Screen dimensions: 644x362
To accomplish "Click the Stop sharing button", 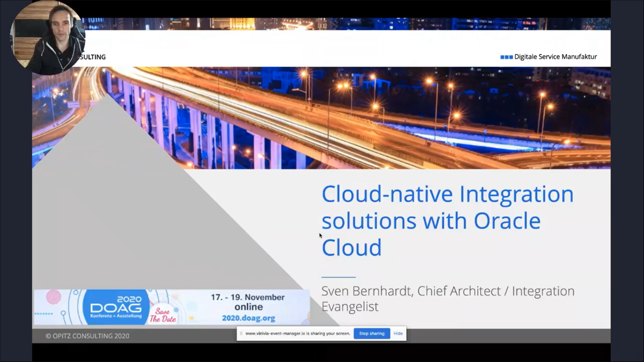I will point(372,333).
